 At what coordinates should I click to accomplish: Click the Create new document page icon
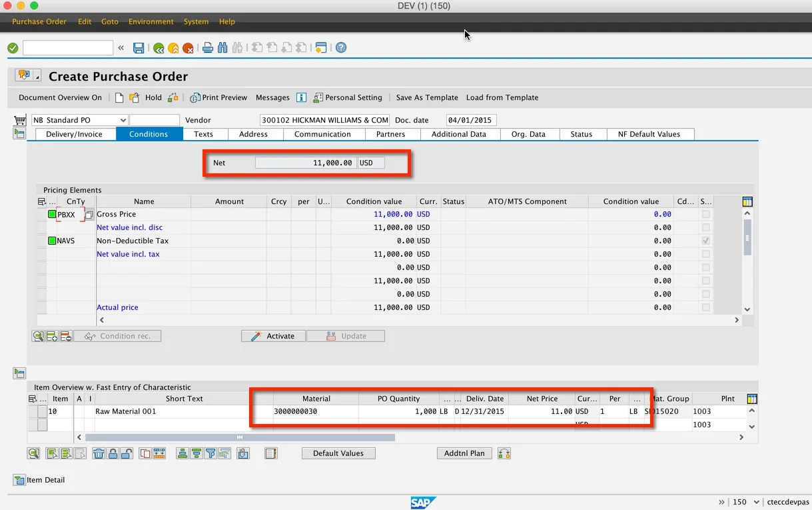point(119,97)
